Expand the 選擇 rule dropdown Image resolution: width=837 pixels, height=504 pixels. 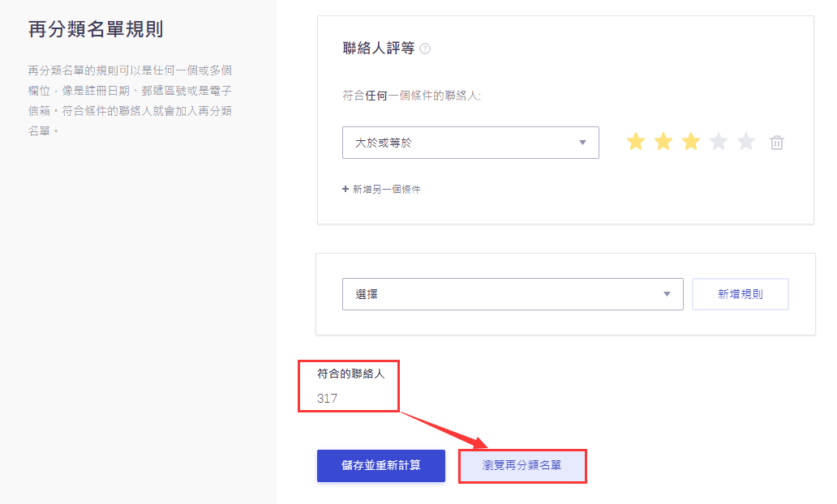pyautogui.click(x=513, y=294)
